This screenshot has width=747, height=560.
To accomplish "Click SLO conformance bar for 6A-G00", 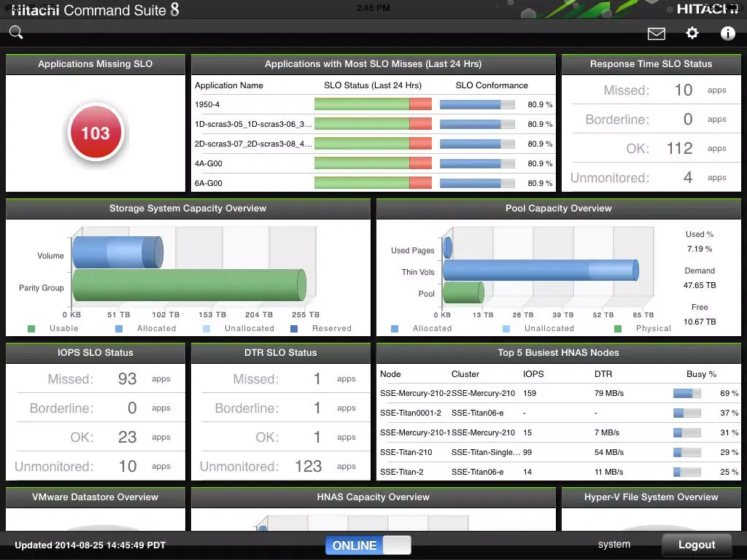I will tap(477, 183).
